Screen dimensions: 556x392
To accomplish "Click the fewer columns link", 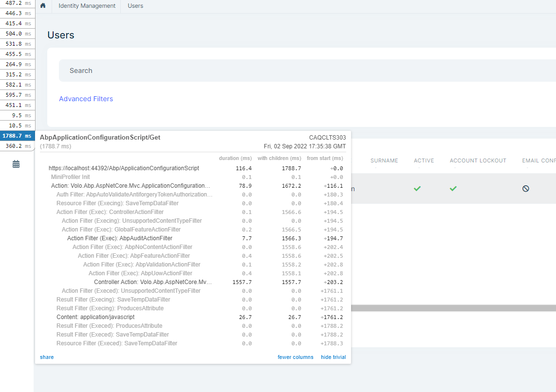I will pyautogui.click(x=295, y=357).
